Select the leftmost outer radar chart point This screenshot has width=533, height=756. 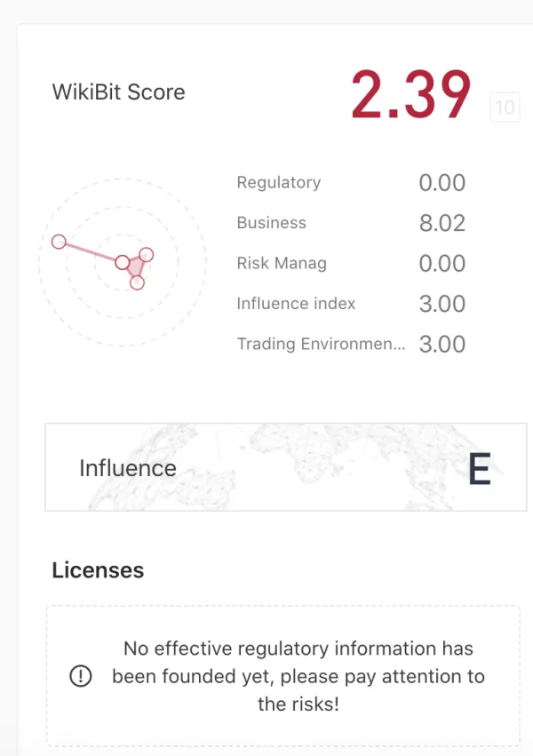[59, 242]
